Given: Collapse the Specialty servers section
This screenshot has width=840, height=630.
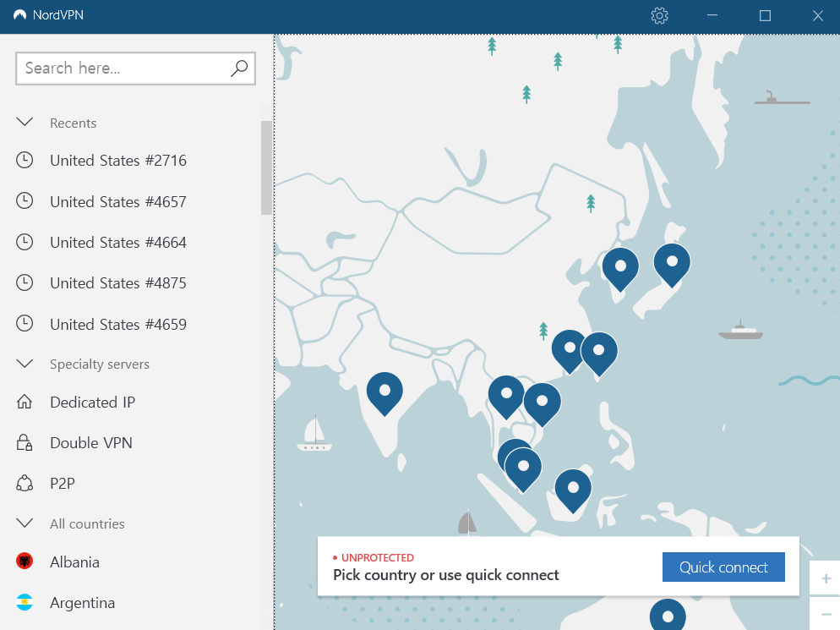Looking at the screenshot, I should (x=25, y=364).
